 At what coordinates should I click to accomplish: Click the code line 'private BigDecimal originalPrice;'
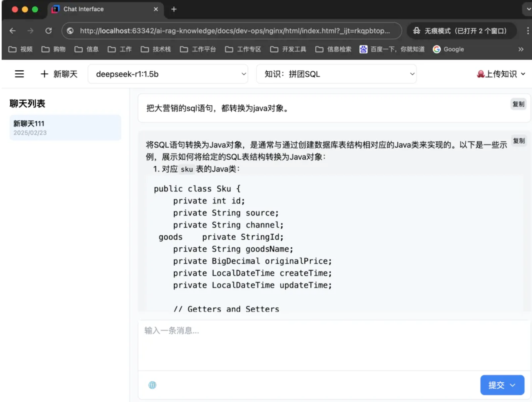click(x=252, y=261)
